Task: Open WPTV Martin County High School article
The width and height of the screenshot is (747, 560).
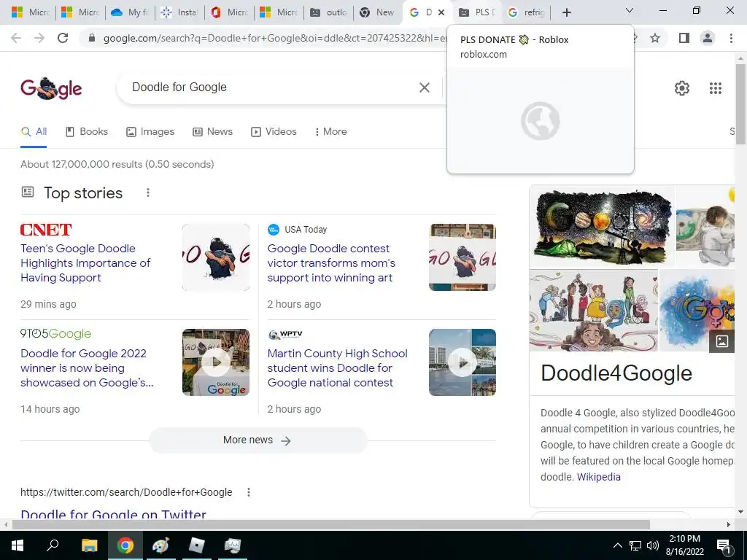Action: [x=337, y=368]
